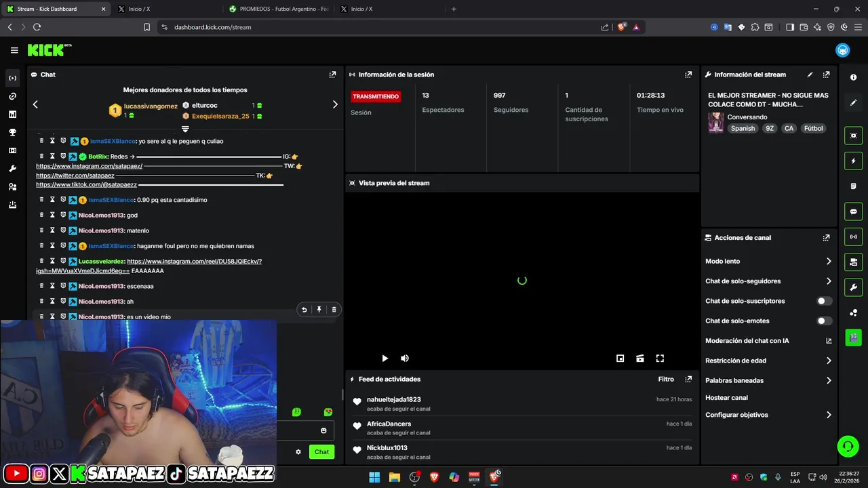The height and width of the screenshot is (488, 868).
Task: Open Windows Start menu
Action: pos(374,477)
